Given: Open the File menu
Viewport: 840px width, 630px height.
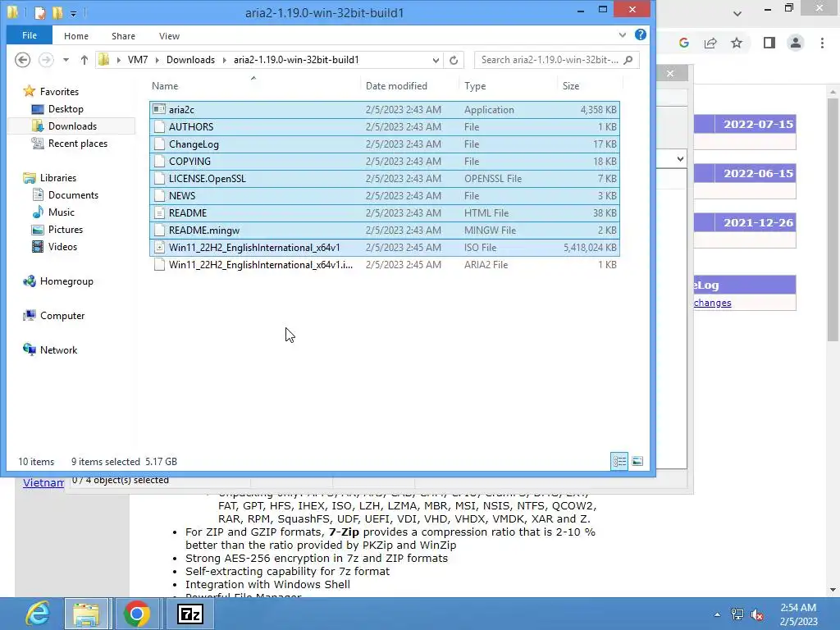Looking at the screenshot, I should tap(30, 35).
